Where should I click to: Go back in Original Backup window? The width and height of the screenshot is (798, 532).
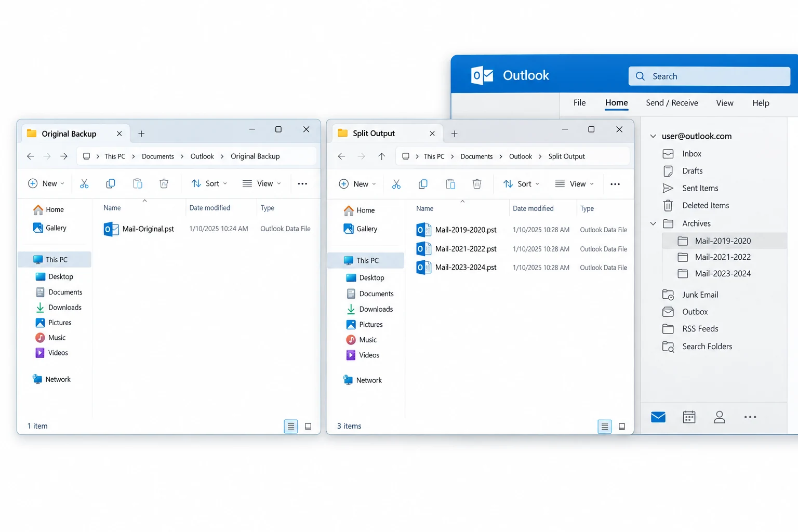point(31,156)
